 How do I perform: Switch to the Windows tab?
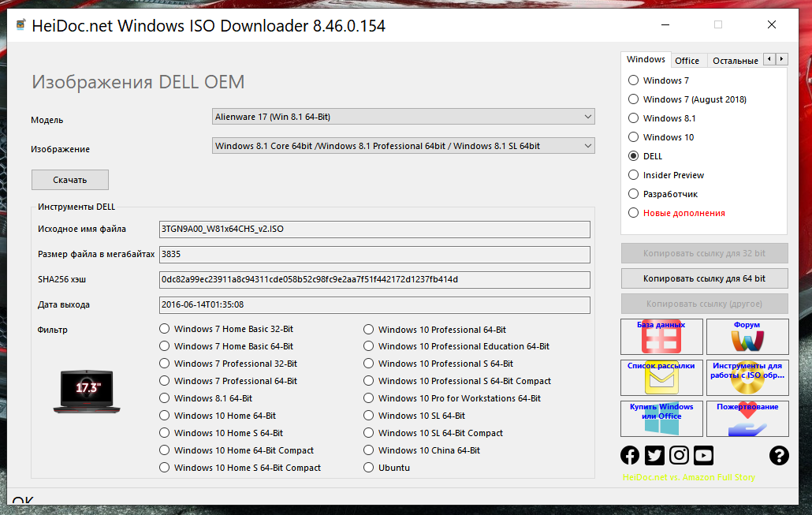click(x=646, y=60)
